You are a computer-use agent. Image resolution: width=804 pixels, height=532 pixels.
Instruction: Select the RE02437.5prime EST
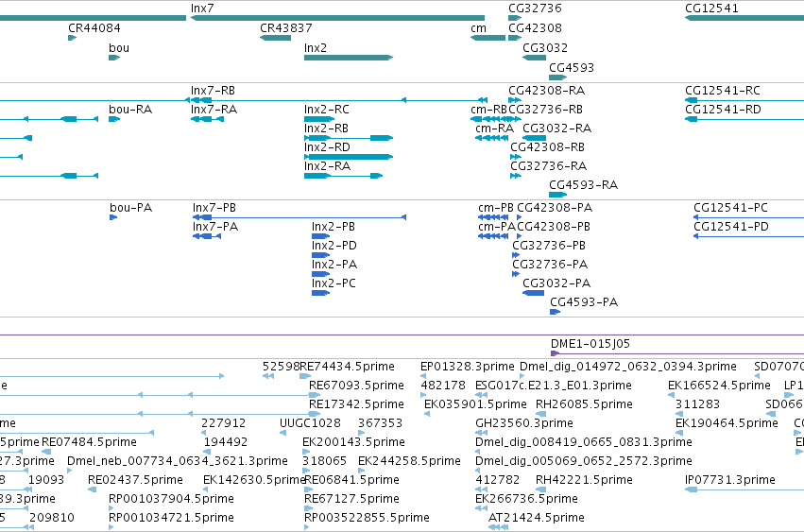[92, 489]
